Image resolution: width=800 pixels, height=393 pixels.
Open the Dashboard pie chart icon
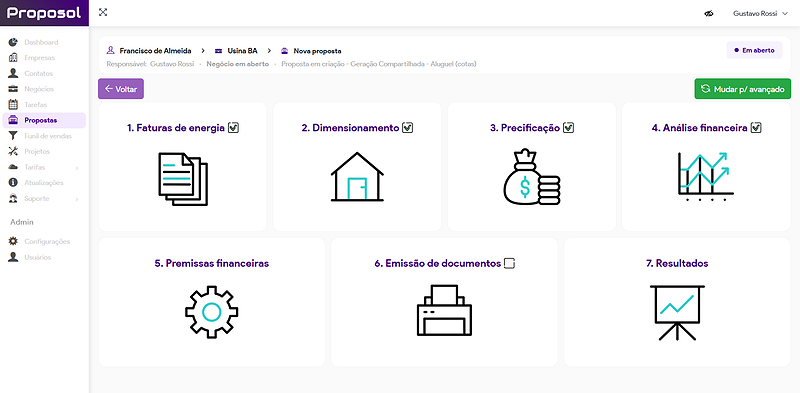(x=14, y=42)
